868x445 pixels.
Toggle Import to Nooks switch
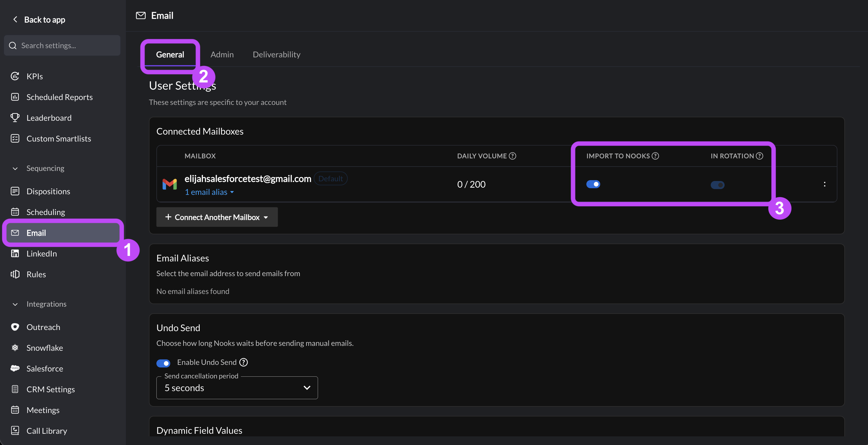click(593, 184)
